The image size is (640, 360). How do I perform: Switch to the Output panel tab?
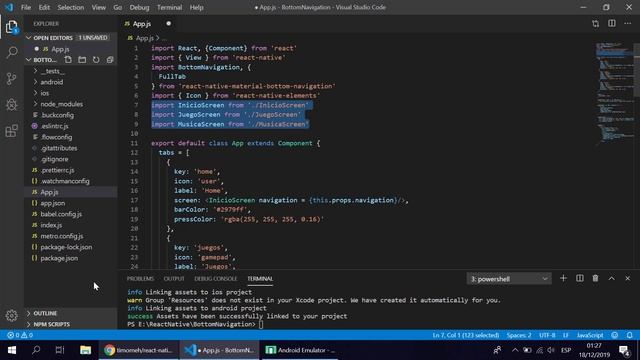coord(174,279)
